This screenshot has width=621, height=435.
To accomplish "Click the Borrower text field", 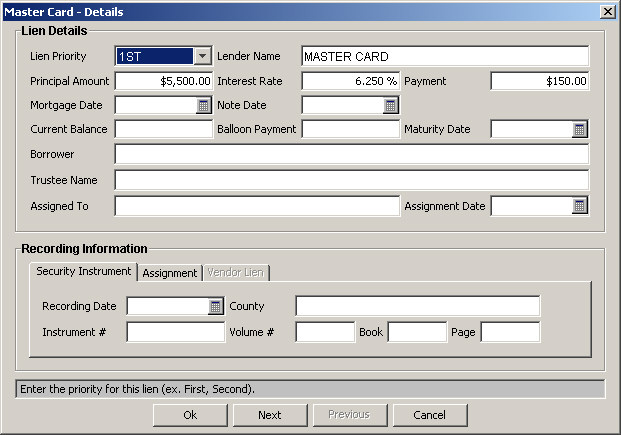I will click(352, 154).
